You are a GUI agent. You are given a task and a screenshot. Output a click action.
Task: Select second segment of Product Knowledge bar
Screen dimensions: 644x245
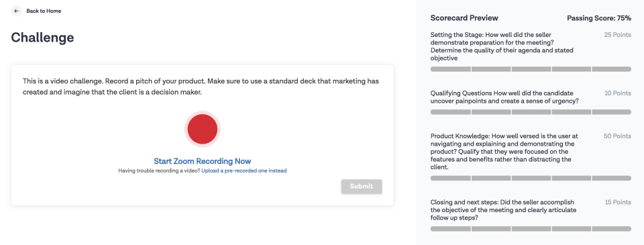(491, 178)
